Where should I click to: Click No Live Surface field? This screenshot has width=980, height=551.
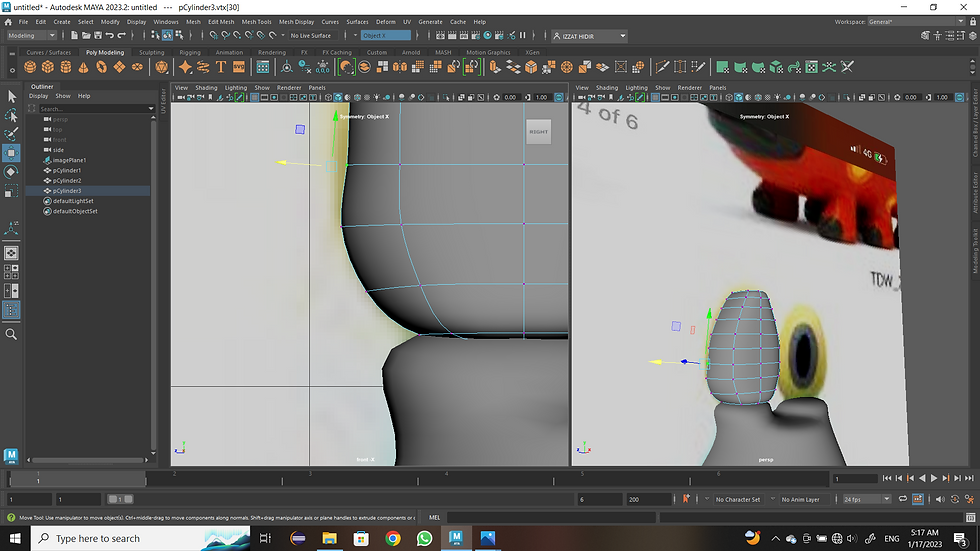[x=311, y=36]
